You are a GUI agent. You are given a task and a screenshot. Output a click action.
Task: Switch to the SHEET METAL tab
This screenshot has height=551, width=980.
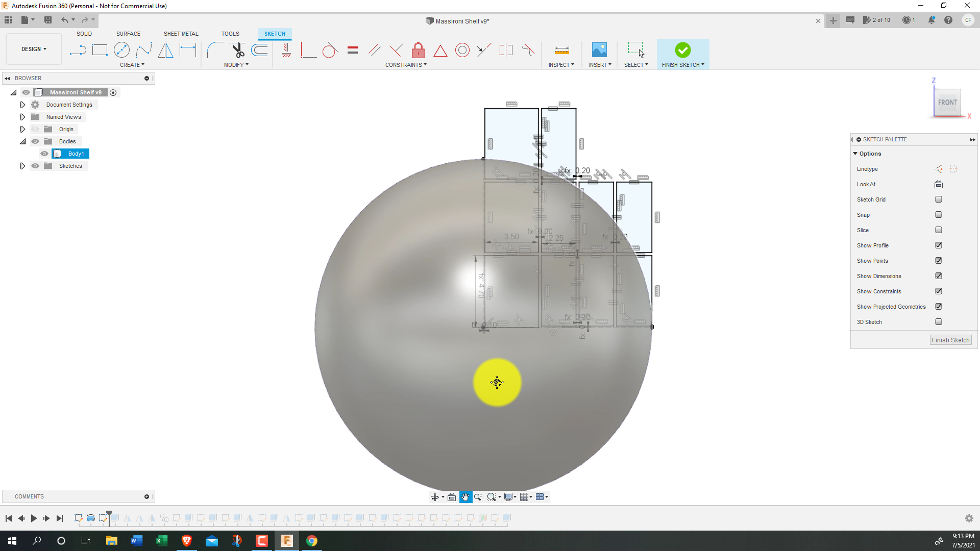[181, 34]
